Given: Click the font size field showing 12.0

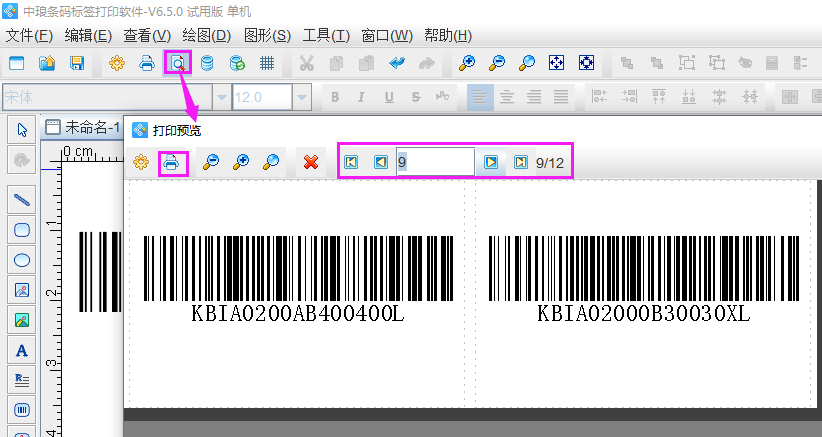Looking at the screenshot, I should tap(262, 97).
